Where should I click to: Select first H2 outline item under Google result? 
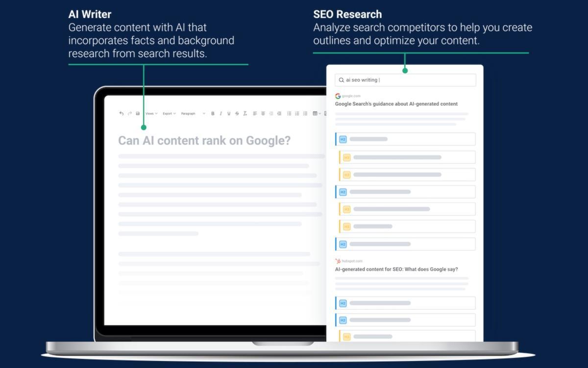click(x=405, y=139)
